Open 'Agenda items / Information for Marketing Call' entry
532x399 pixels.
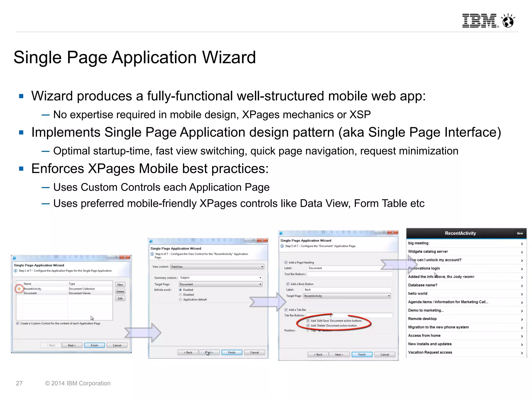(x=466, y=302)
